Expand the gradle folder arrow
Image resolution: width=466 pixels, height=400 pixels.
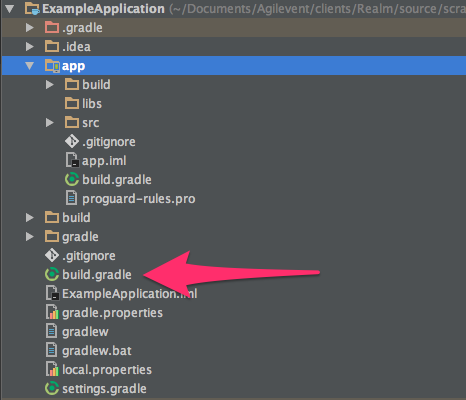(x=30, y=237)
